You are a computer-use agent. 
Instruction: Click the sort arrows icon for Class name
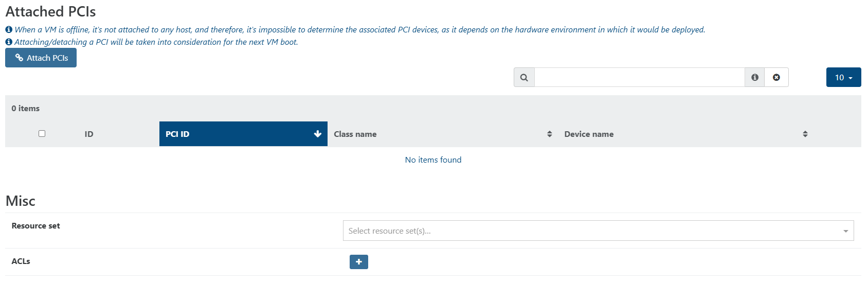click(550, 134)
